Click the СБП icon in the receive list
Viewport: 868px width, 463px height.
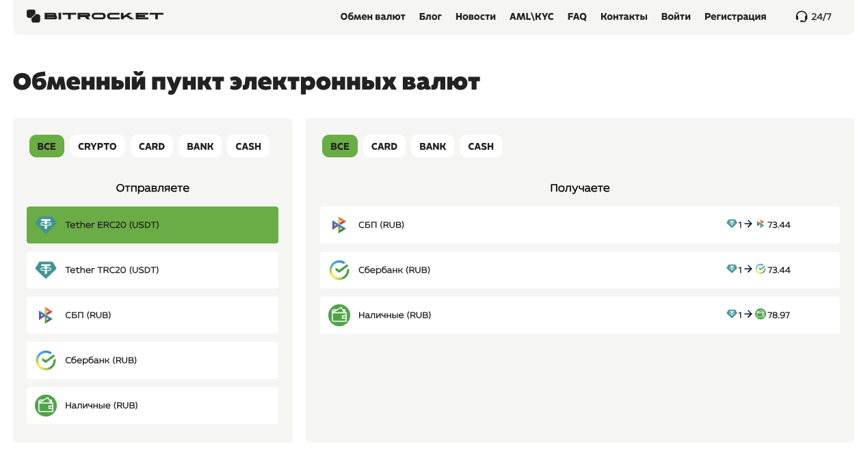tap(339, 224)
